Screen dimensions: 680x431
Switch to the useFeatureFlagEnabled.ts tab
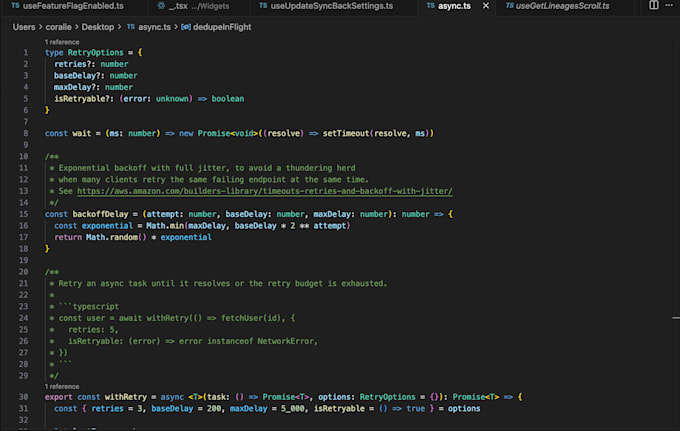pos(68,6)
